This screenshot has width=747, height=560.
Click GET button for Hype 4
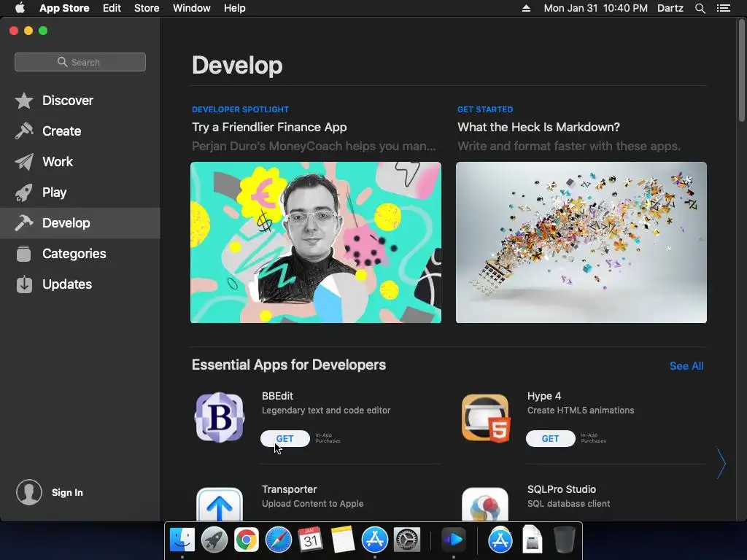tap(550, 438)
